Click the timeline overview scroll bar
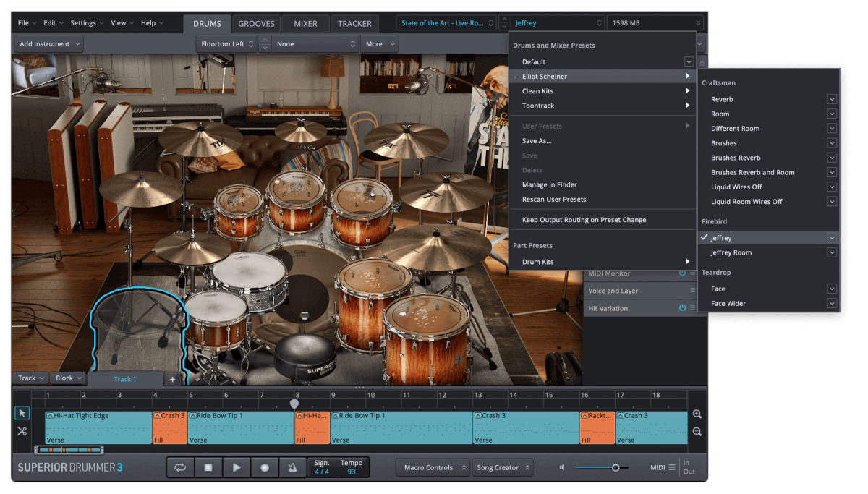868x494 pixels. point(69,450)
